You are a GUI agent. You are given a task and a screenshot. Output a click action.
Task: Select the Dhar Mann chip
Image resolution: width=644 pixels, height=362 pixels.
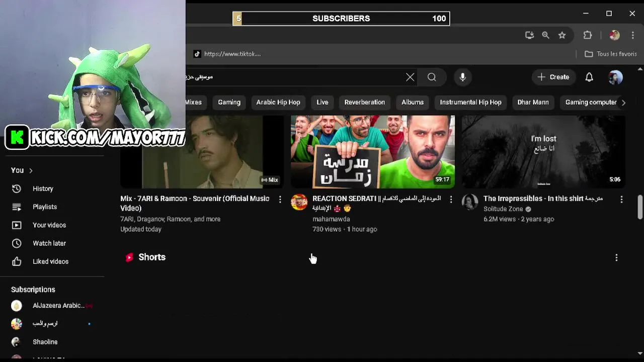pos(533,102)
